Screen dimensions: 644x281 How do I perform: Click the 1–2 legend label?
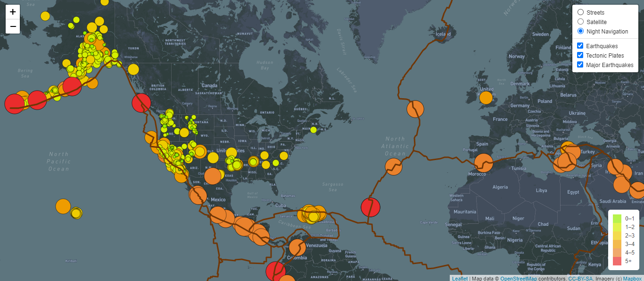point(630,227)
